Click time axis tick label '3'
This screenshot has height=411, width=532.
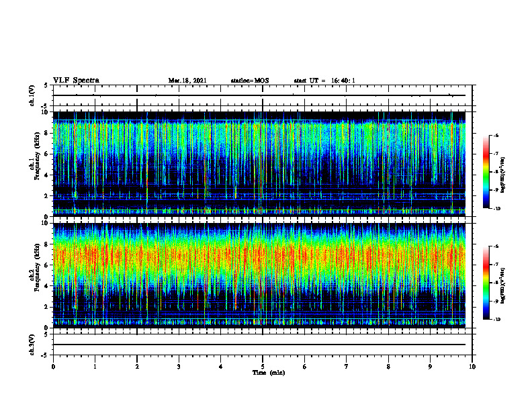179,367
